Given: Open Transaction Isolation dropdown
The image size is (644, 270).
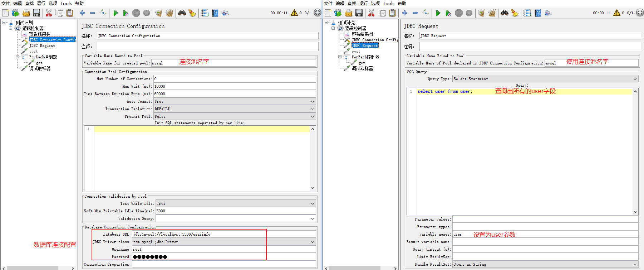Looking at the screenshot, I should 235,109.
